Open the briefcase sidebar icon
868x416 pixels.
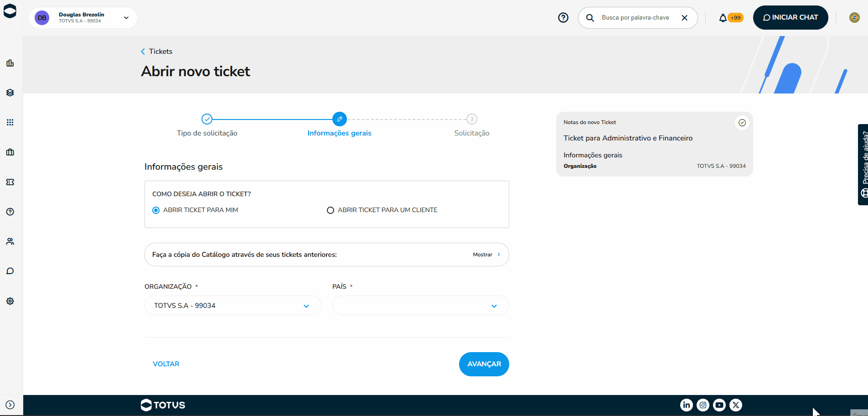10,152
